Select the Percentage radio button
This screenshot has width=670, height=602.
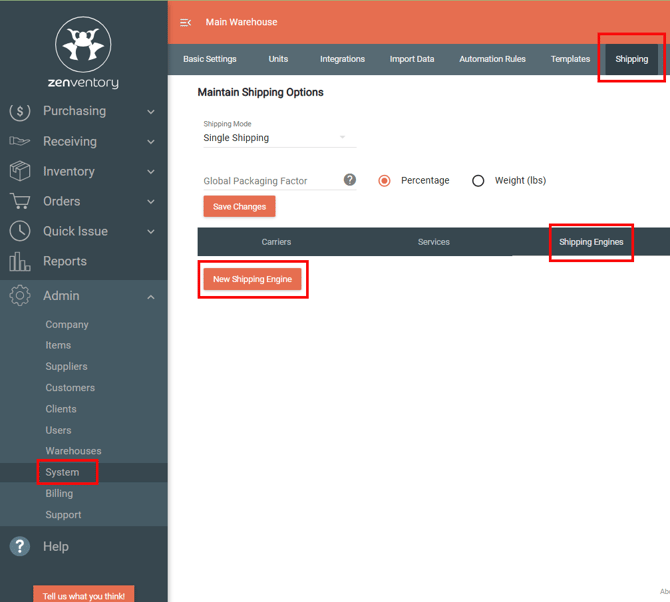tap(384, 181)
